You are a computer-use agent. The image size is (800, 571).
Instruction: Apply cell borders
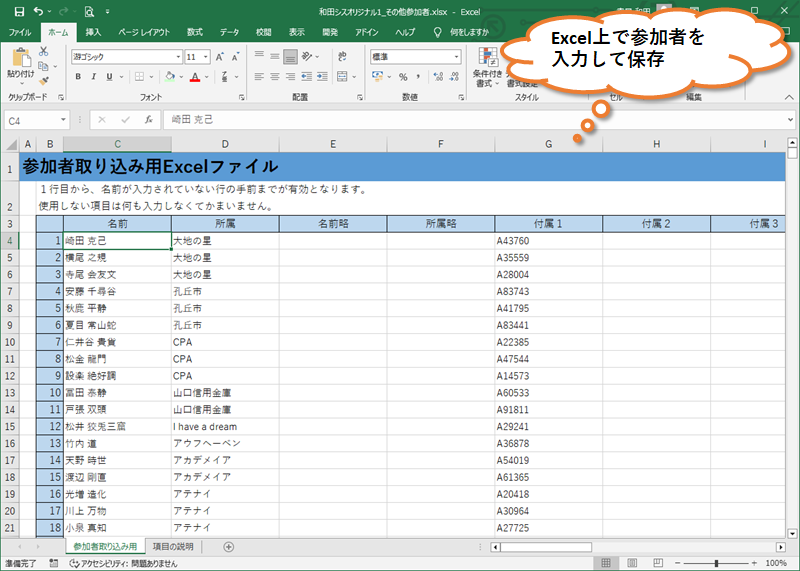139,77
